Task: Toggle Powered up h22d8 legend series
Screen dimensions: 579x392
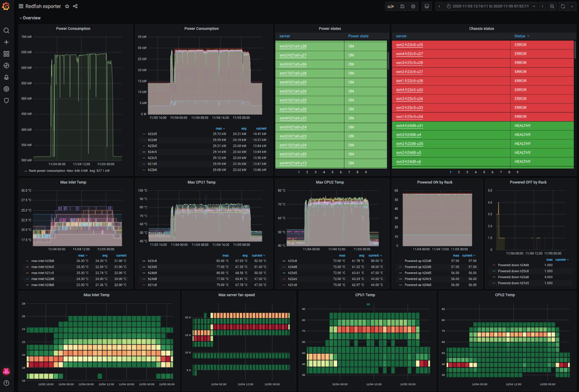Action: pos(418,261)
